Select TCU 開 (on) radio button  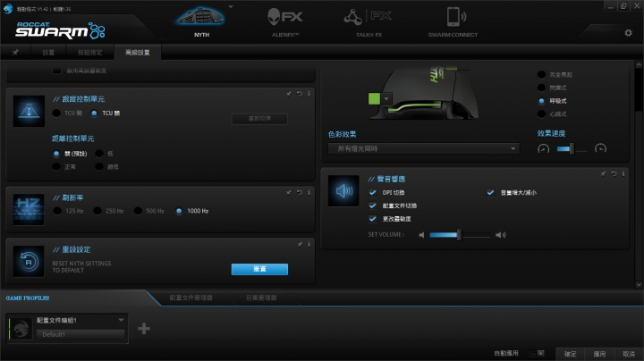[x=56, y=113]
